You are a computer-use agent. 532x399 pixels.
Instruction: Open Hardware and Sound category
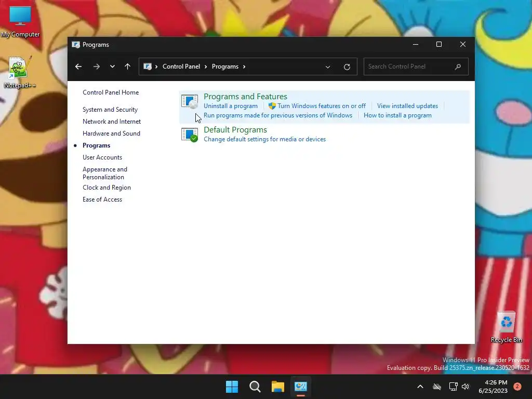111,134
